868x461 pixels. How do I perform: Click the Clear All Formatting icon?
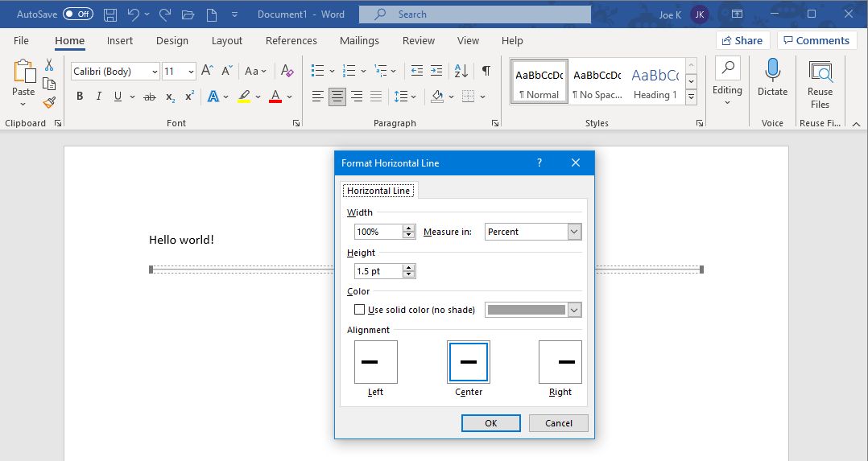pyautogui.click(x=287, y=71)
